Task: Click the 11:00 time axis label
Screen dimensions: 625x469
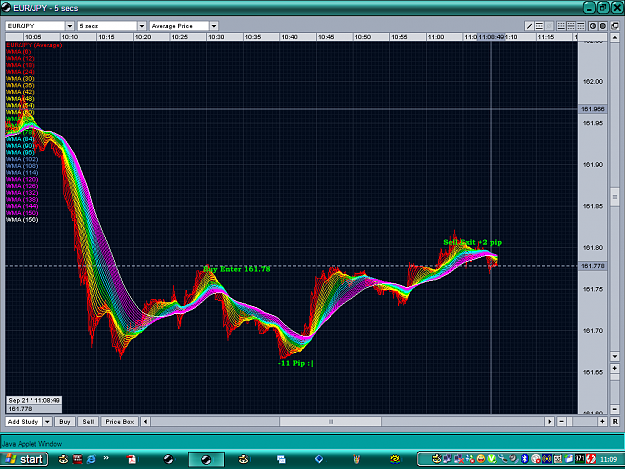Action: coord(436,37)
